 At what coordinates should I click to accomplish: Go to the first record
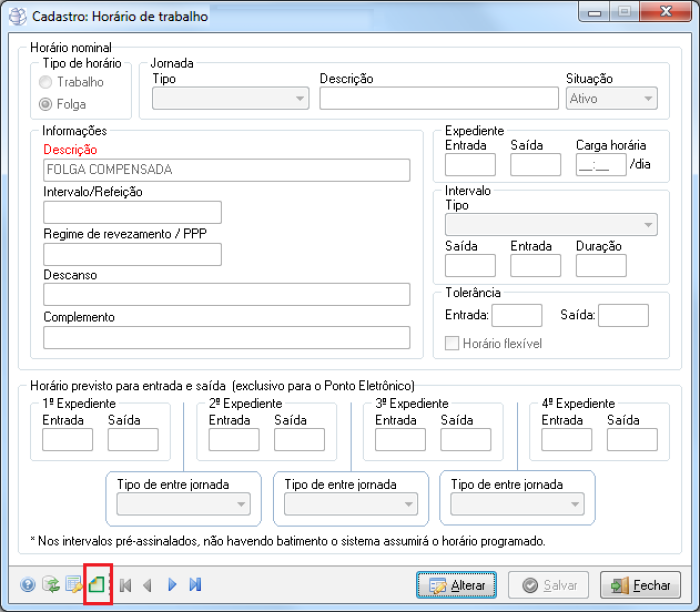[x=126, y=585]
